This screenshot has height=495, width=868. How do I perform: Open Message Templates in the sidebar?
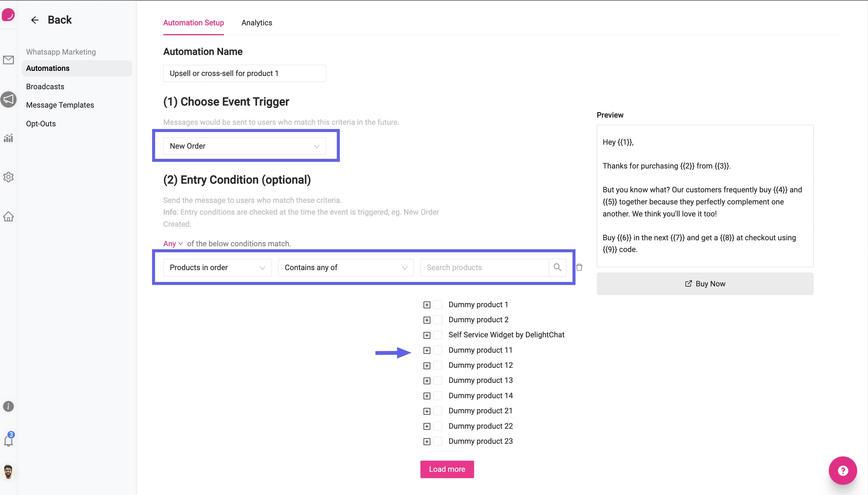point(60,105)
